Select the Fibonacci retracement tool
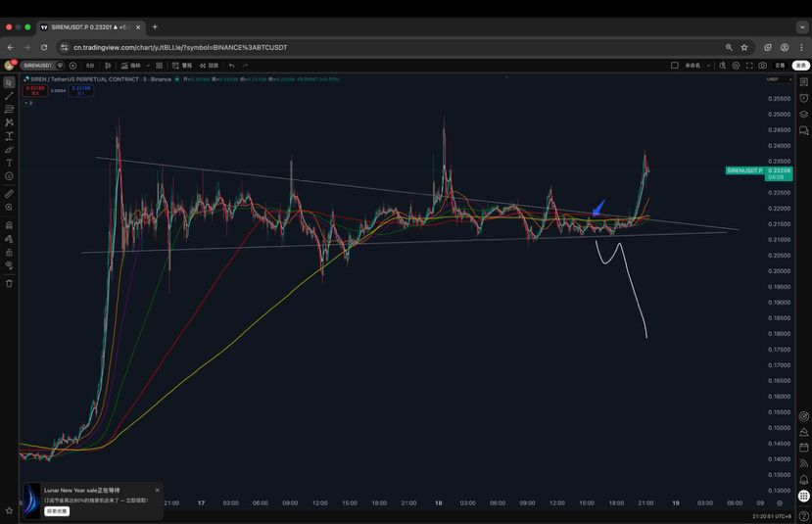Screen dimensions: 812x524 coord(9,110)
